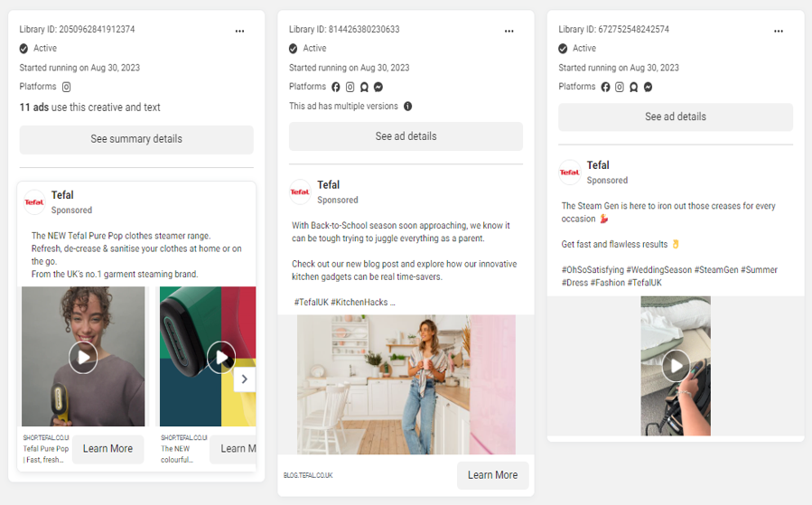Open the kitchen woman ad image
The height and width of the screenshot is (505, 812).
[406, 384]
